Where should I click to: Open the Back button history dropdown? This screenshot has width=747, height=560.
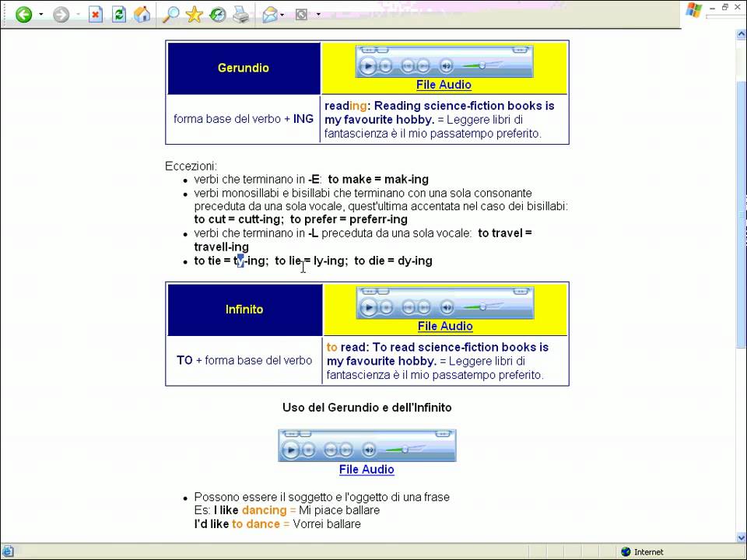(41, 14)
